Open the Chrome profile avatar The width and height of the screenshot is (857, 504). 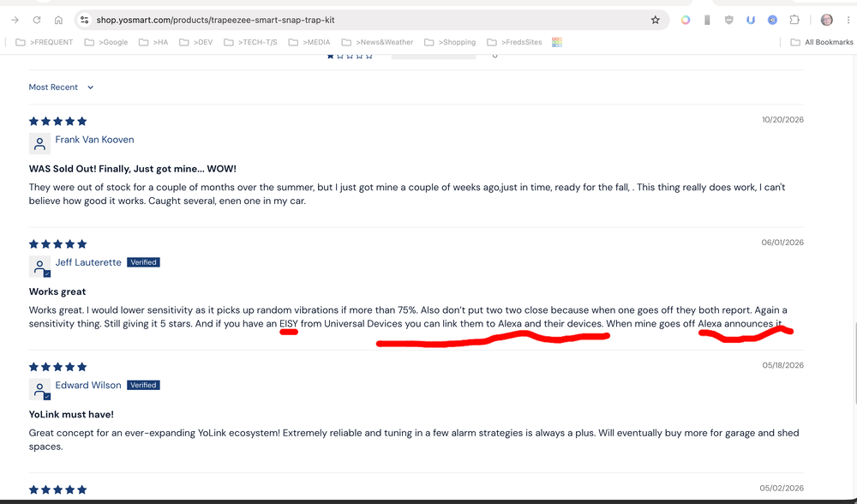pos(826,21)
